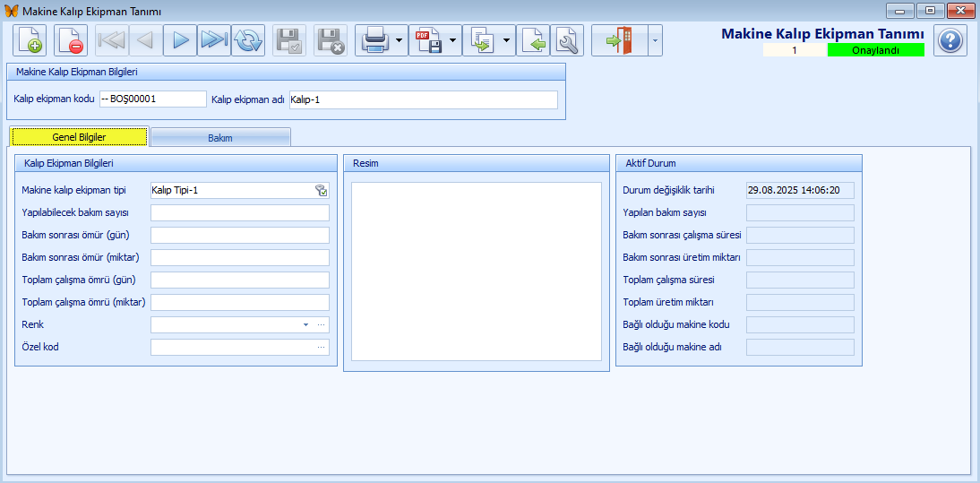The height and width of the screenshot is (483, 980).
Task: Go to the next record
Action: pos(180,40)
